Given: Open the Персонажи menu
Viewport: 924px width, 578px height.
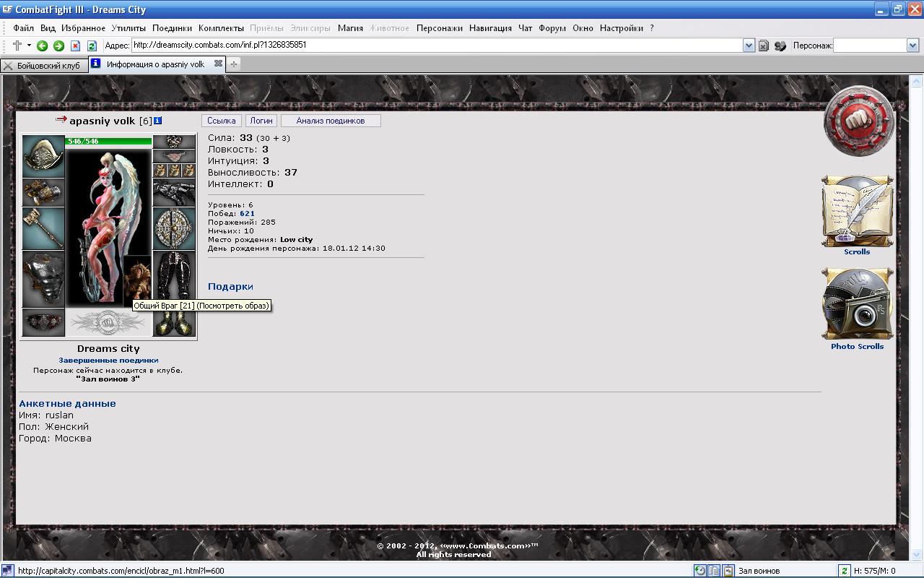Looking at the screenshot, I should [x=439, y=28].
